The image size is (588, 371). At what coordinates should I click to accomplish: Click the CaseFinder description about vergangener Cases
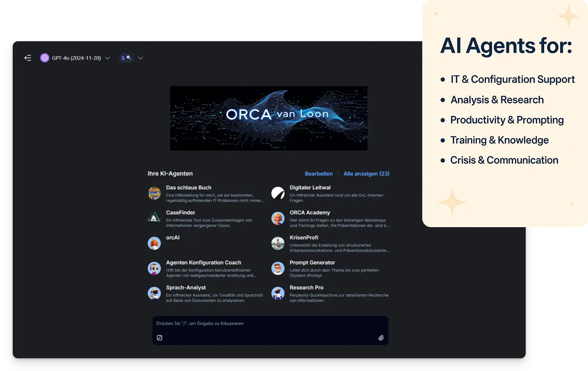pyautogui.click(x=209, y=223)
